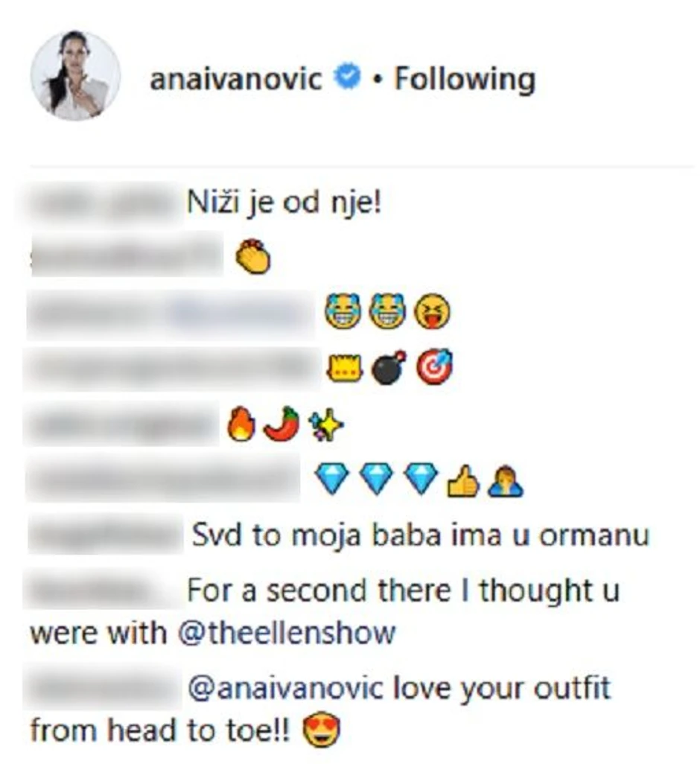Click the sparkles emoji

[x=325, y=425]
